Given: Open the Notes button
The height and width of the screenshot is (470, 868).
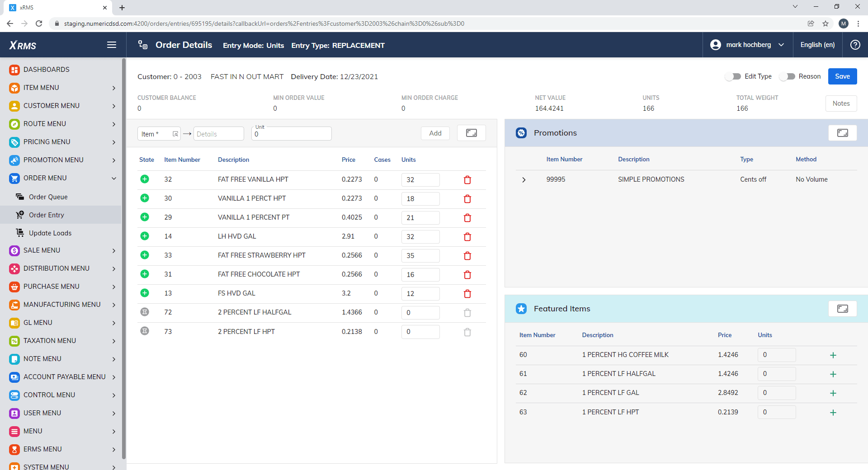Looking at the screenshot, I should click(x=841, y=103).
